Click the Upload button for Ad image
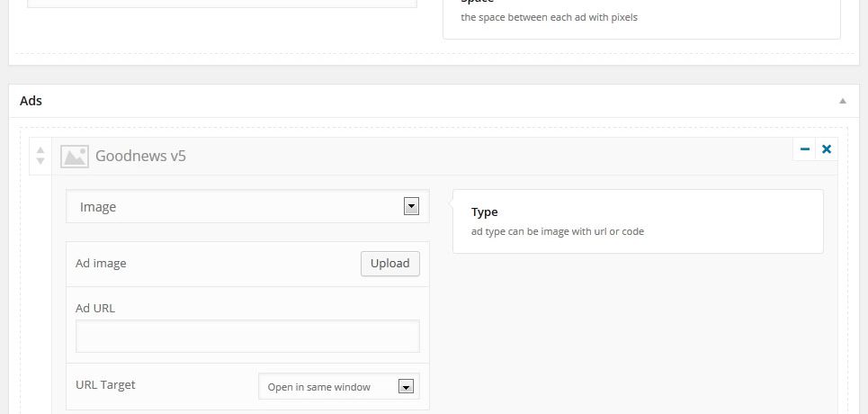This screenshot has width=868, height=414. point(390,264)
